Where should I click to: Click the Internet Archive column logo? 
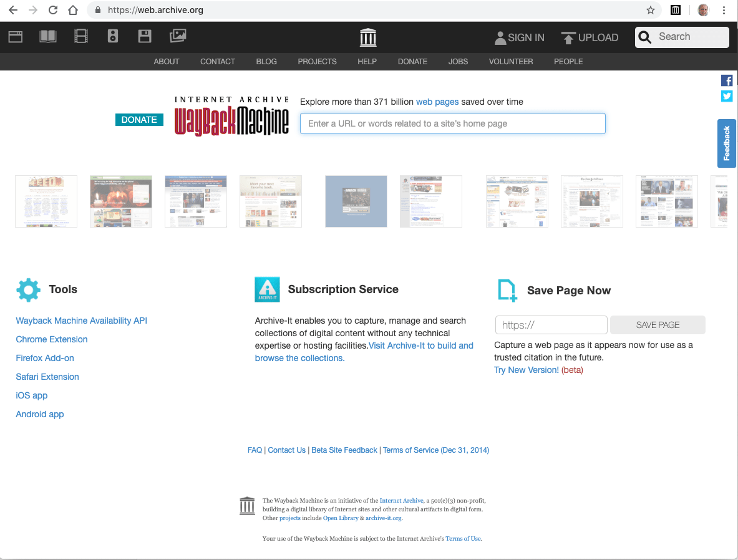[367, 37]
